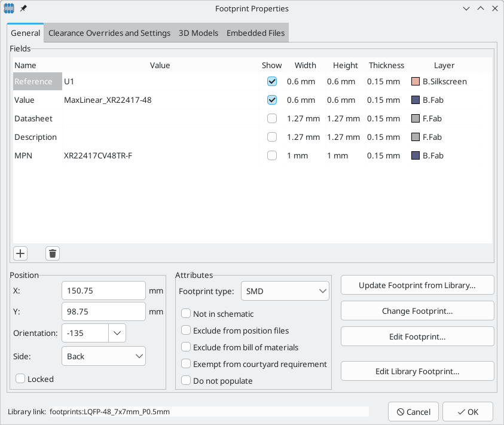Viewport: 504px width, 425px height.
Task: Open the Orientation dropdown arrow
Action: point(117,333)
